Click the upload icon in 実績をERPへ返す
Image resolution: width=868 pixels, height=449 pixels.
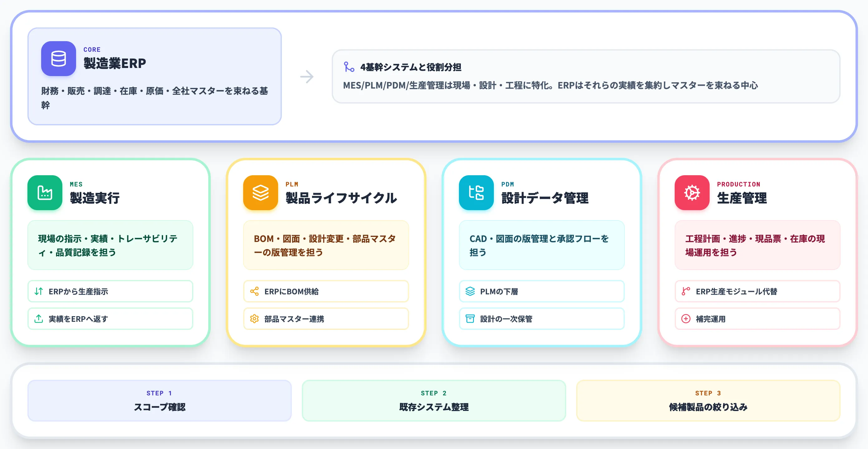click(x=39, y=319)
